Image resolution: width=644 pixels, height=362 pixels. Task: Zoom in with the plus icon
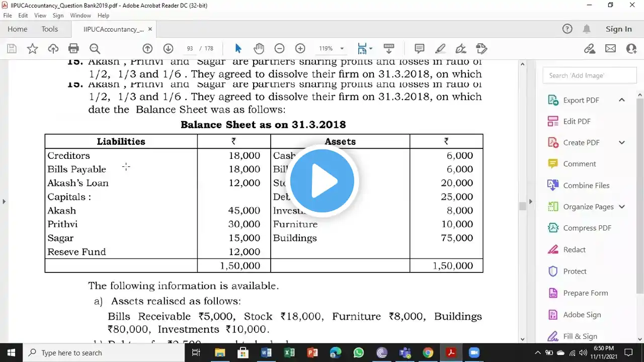point(300,49)
